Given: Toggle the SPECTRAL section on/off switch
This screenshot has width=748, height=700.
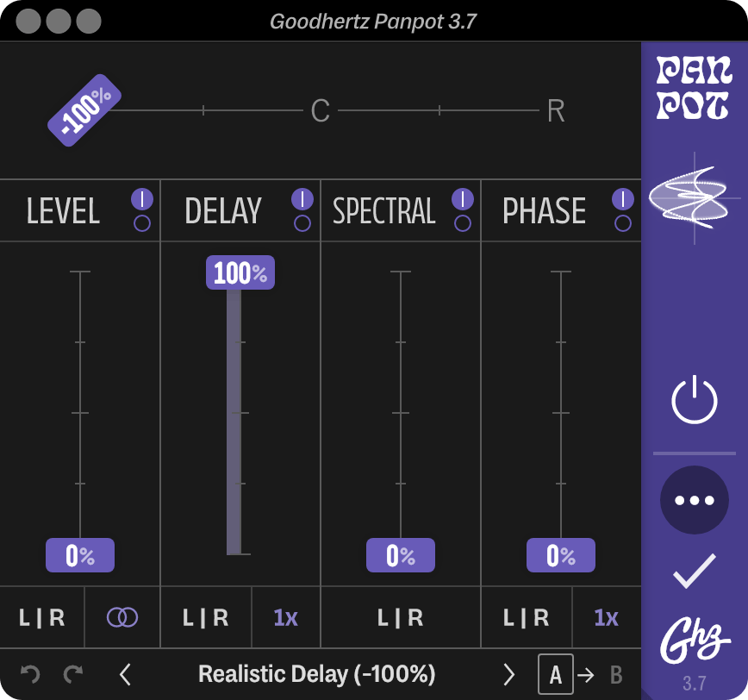Looking at the screenshot, I should 463,210.
